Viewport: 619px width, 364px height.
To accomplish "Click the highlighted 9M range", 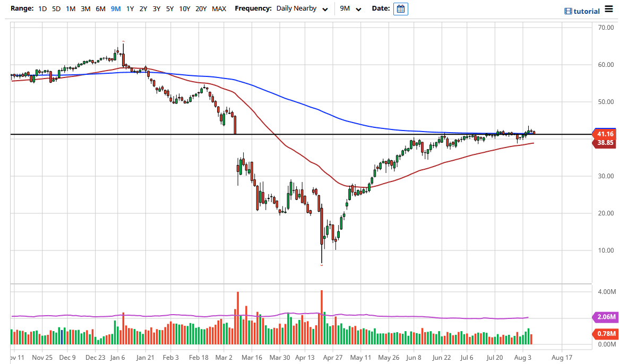I will [115, 8].
